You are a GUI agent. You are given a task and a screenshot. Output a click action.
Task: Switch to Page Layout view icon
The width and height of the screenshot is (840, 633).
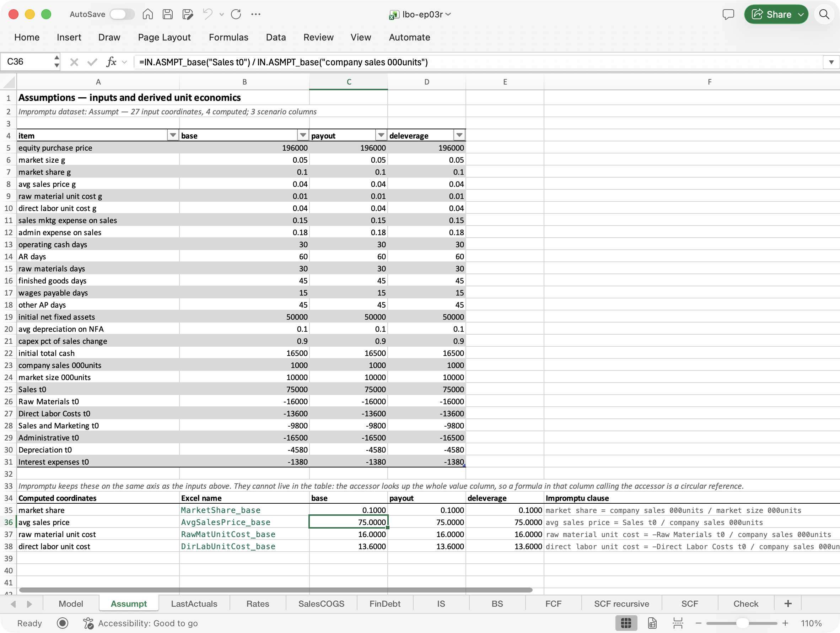pyautogui.click(x=652, y=623)
